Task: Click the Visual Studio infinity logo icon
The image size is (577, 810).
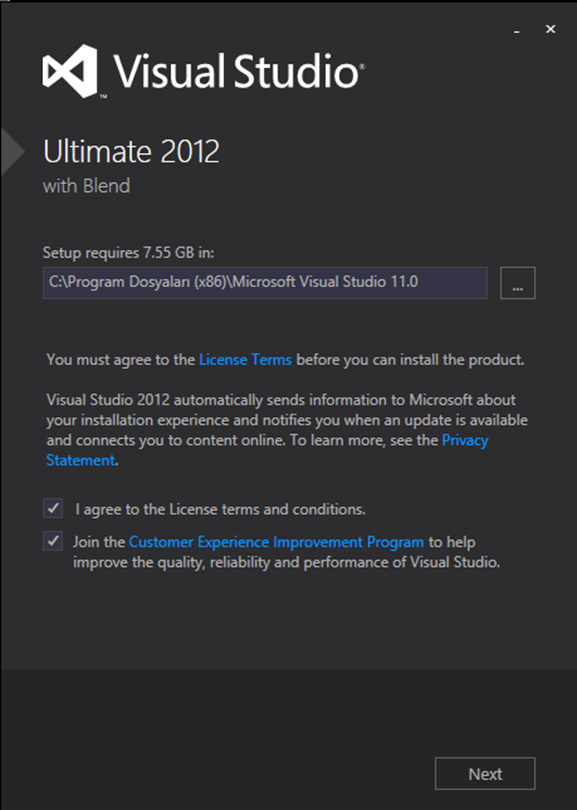Action: point(70,71)
